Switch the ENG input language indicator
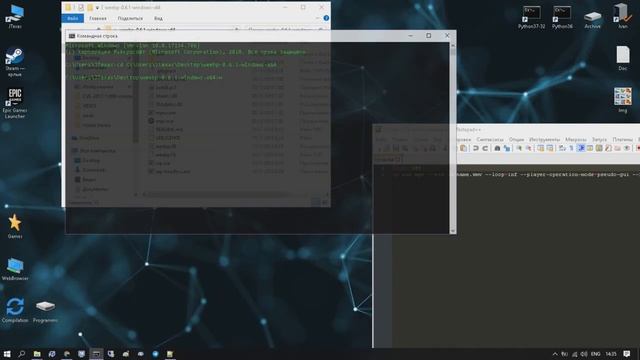Viewport: 640px width, 360px height. tap(596, 354)
